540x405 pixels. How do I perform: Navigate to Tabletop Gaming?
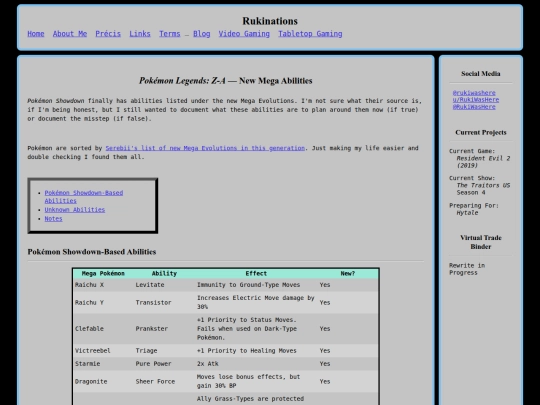pos(310,34)
